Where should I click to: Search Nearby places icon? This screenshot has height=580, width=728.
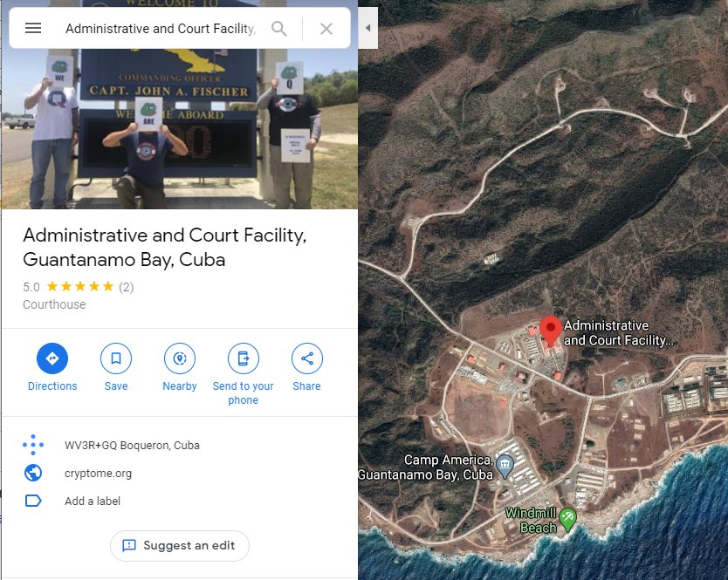180,358
